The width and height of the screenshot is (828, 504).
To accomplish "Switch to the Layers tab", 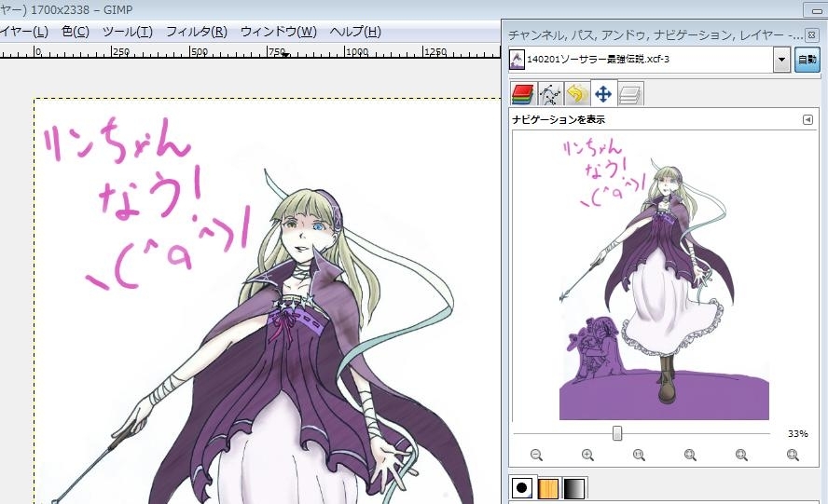I will (630, 94).
